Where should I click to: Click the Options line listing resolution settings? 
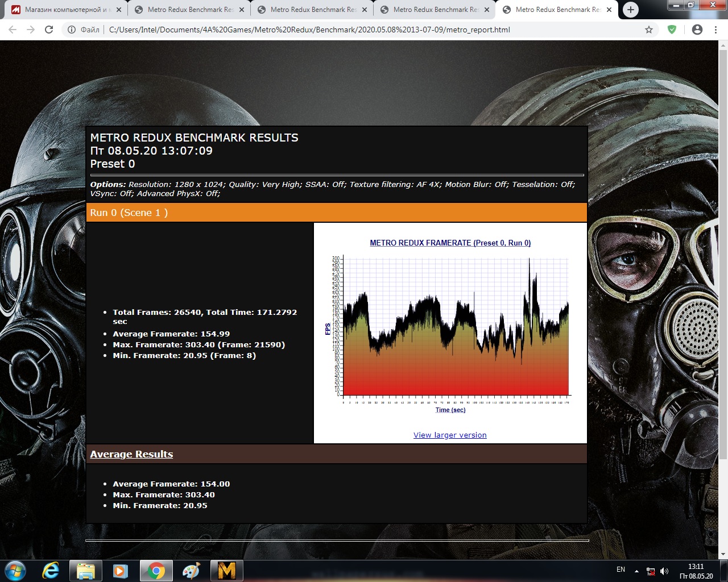(x=333, y=189)
